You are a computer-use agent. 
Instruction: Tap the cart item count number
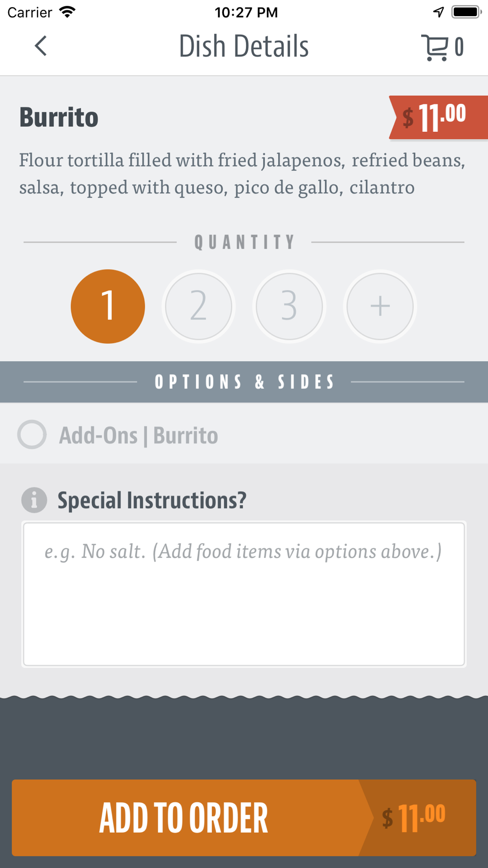[459, 47]
